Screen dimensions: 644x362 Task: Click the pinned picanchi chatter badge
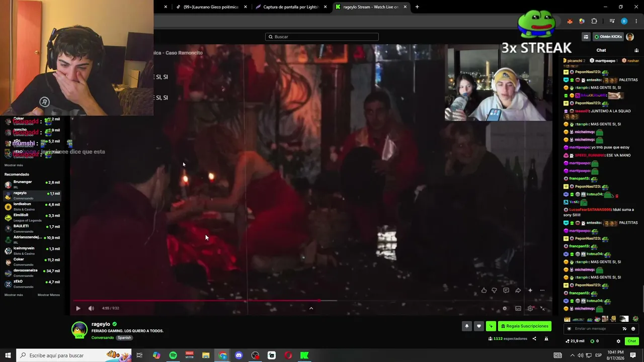[x=574, y=61]
